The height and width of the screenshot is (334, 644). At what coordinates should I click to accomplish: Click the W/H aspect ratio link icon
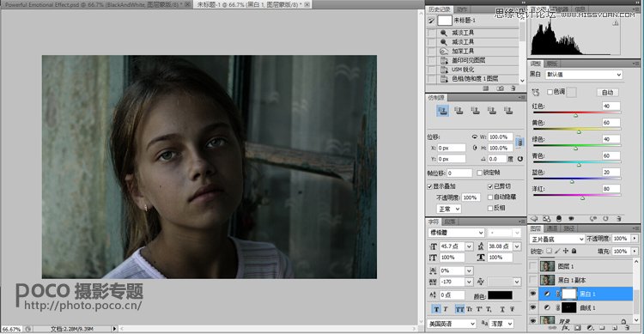tap(520, 143)
